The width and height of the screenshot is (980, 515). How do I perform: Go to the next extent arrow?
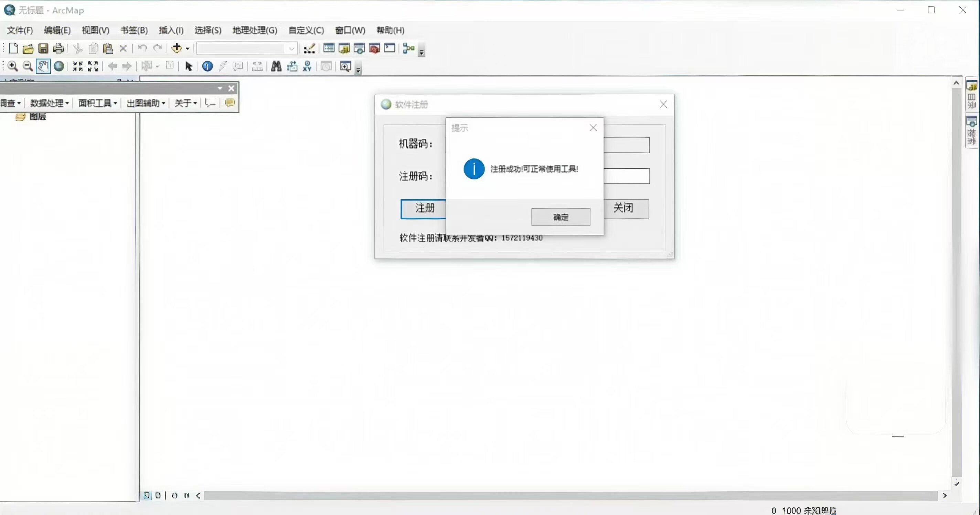pos(127,66)
